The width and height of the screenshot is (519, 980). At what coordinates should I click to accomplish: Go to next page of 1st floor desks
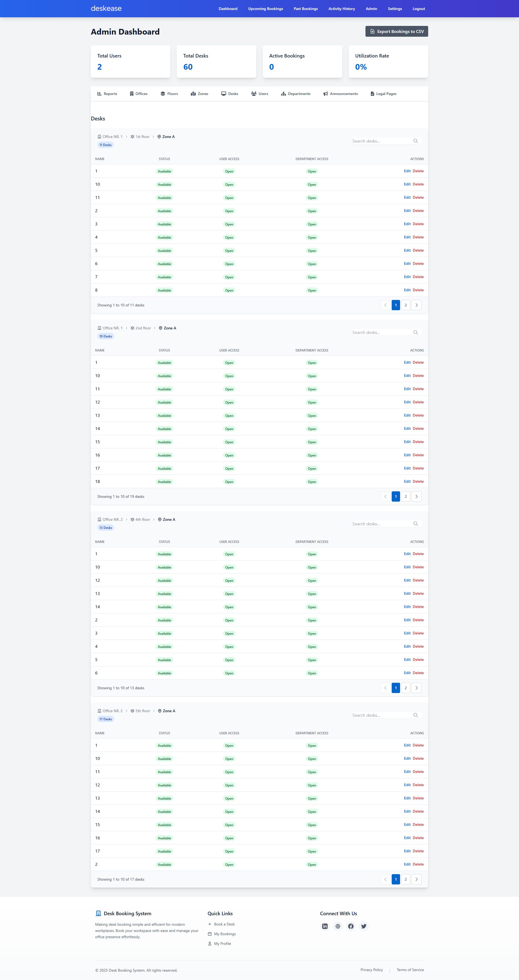[x=416, y=305]
